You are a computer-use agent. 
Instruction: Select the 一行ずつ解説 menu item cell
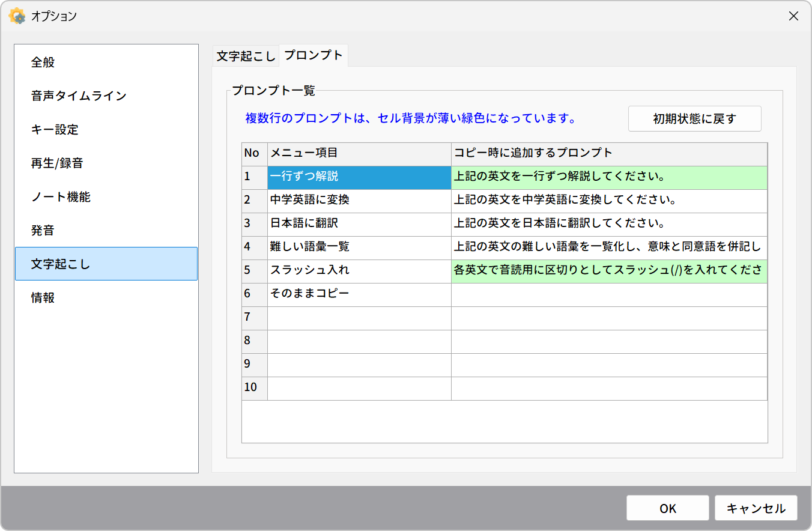[x=359, y=177]
